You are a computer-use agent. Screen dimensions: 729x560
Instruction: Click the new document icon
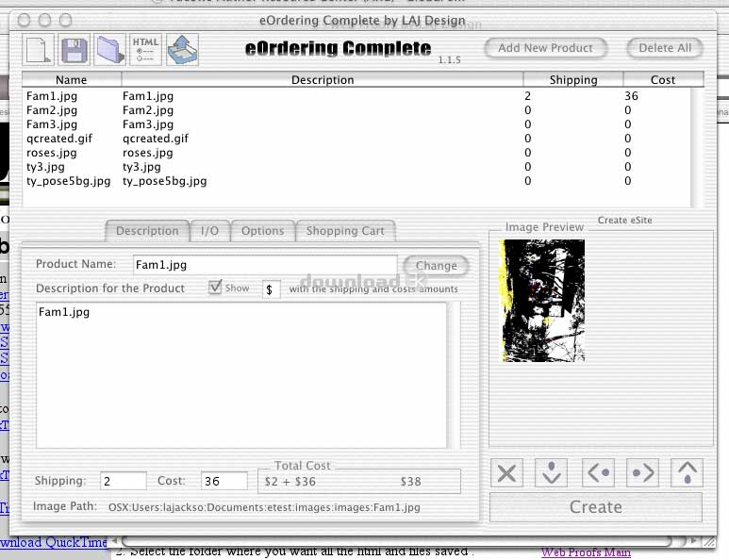tap(39, 49)
